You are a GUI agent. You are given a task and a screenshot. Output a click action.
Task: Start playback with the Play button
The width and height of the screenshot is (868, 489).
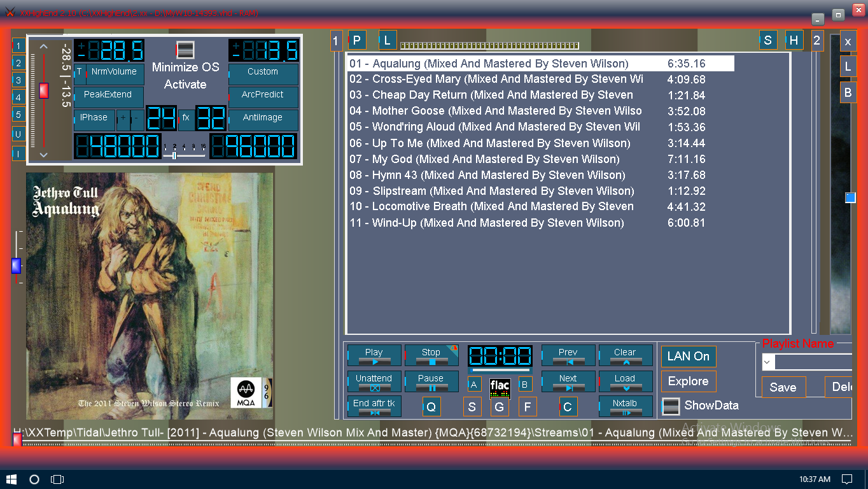click(x=374, y=355)
